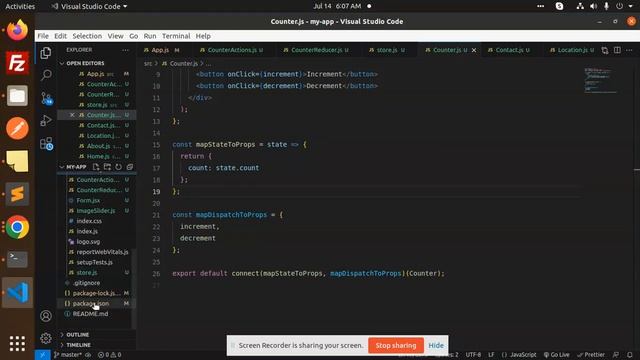Click the Activities button in top bar
The image size is (640, 360).
[x=20, y=7]
